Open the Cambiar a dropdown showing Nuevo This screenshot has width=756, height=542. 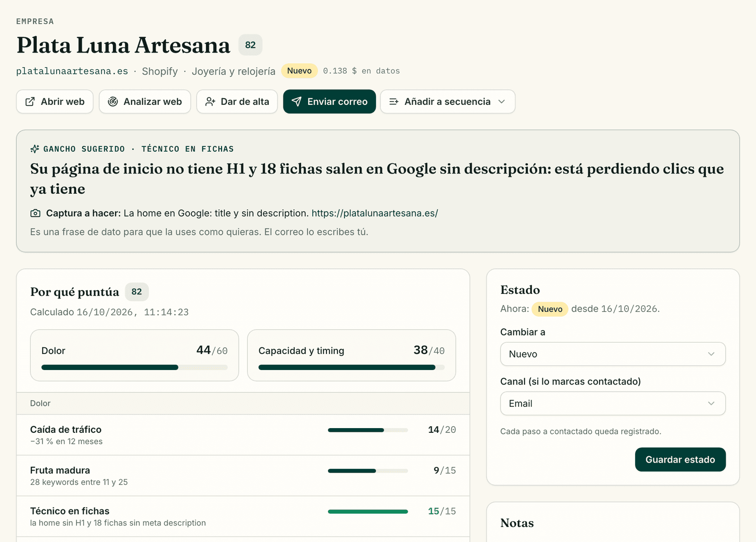pyautogui.click(x=613, y=354)
